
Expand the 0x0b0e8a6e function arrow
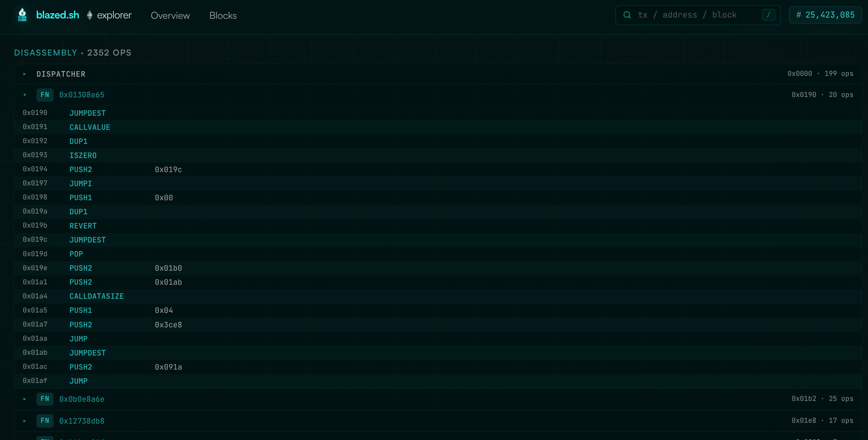(x=25, y=399)
